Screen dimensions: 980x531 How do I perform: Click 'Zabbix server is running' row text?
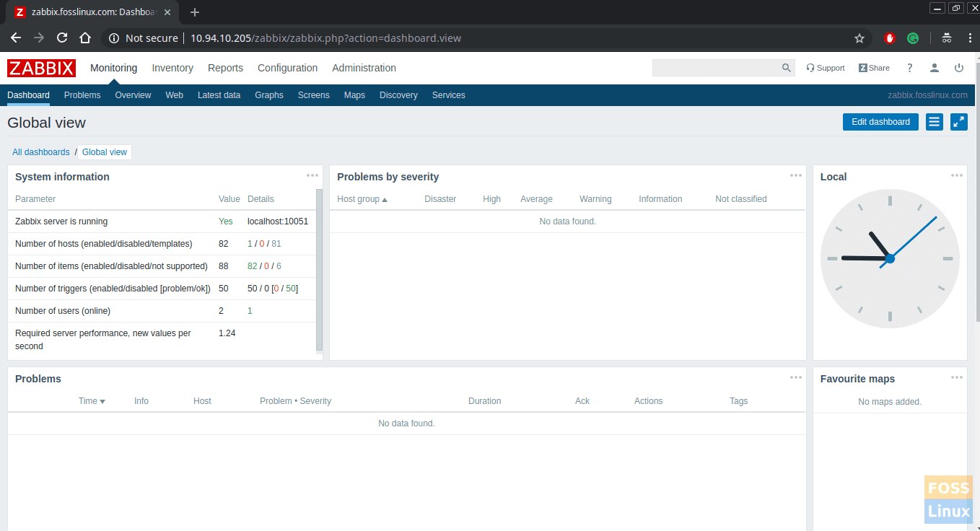(61, 221)
